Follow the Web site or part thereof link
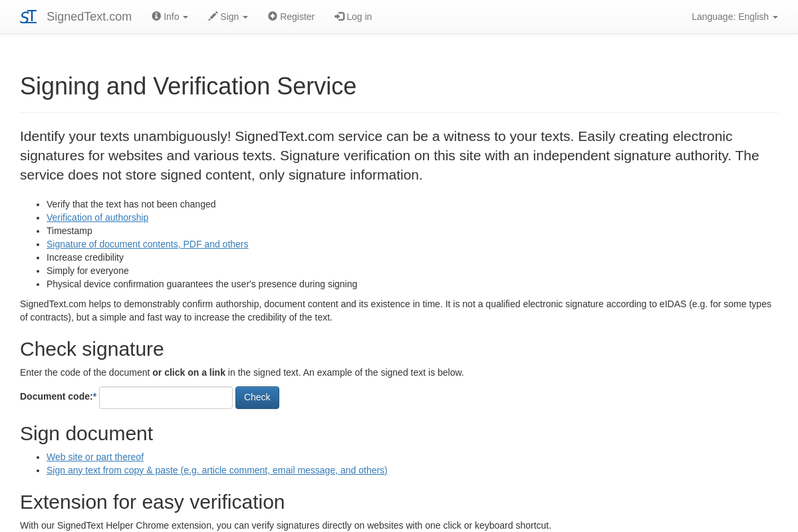The height and width of the screenshot is (532, 798). [x=95, y=457]
